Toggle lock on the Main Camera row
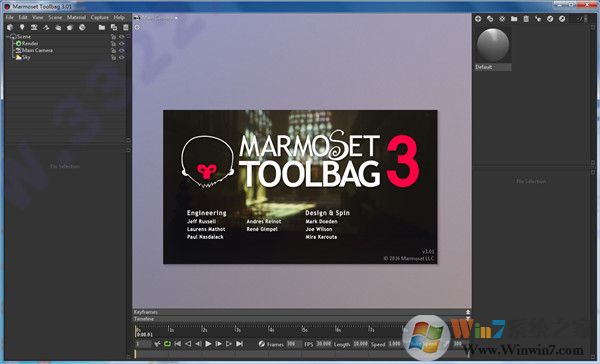Image resolution: width=600 pixels, height=364 pixels. (x=114, y=51)
